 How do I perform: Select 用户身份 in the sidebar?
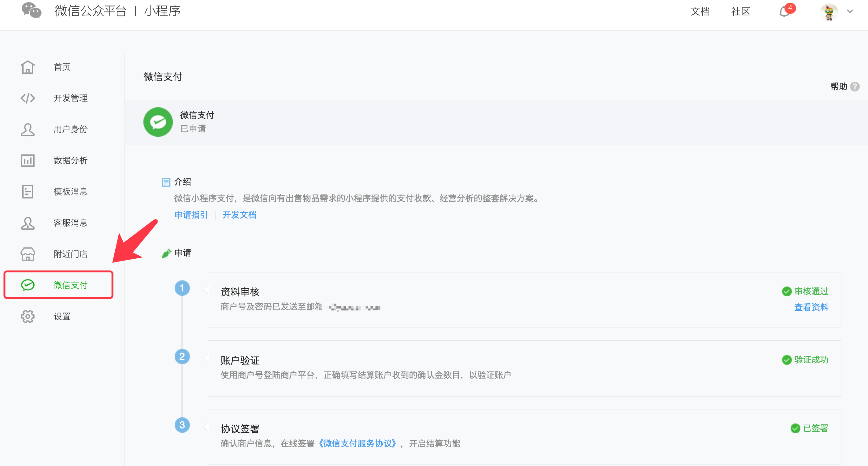pyautogui.click(x=70, y=129)
